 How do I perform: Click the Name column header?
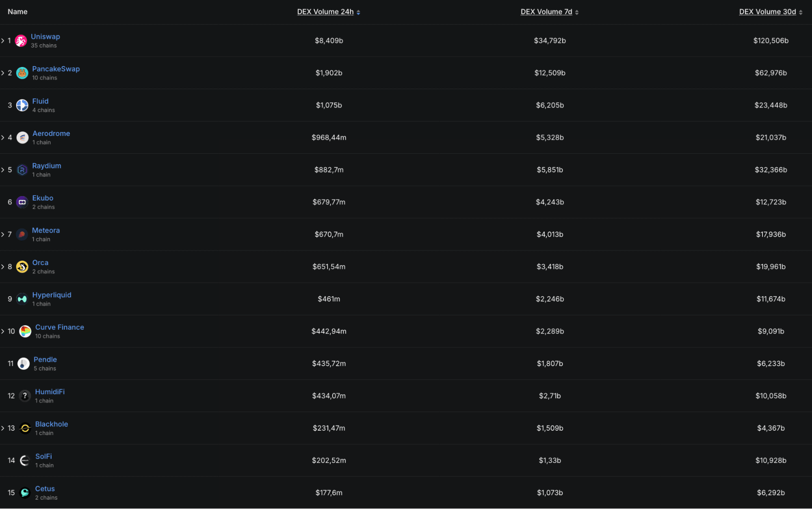(17, 12)
